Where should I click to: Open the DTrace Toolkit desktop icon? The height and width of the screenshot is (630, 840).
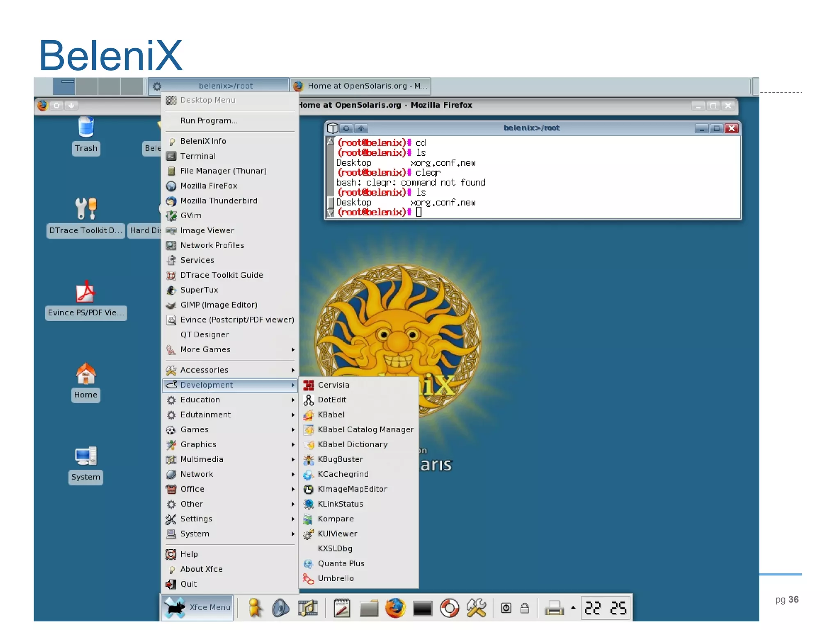[86, 217]
